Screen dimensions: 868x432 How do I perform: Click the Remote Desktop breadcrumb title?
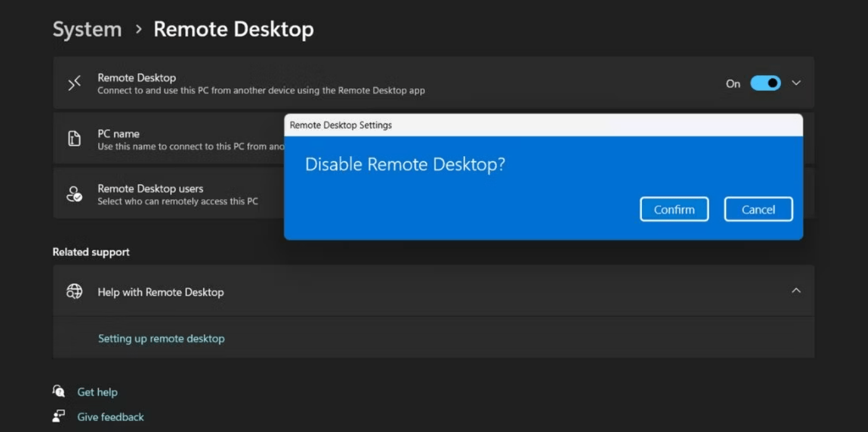pyautogui.click(x=234, y=28)
